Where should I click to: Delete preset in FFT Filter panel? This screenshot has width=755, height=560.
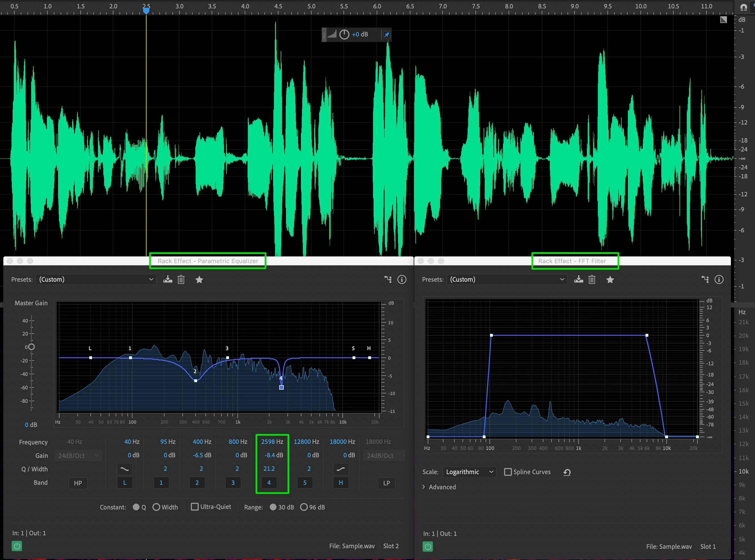pos(592,279)
